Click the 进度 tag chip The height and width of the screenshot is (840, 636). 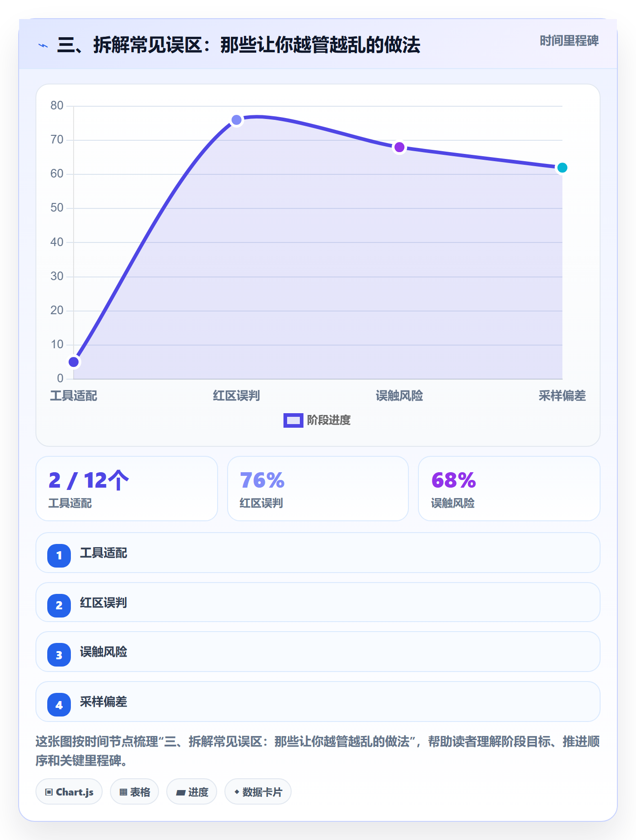192,792
